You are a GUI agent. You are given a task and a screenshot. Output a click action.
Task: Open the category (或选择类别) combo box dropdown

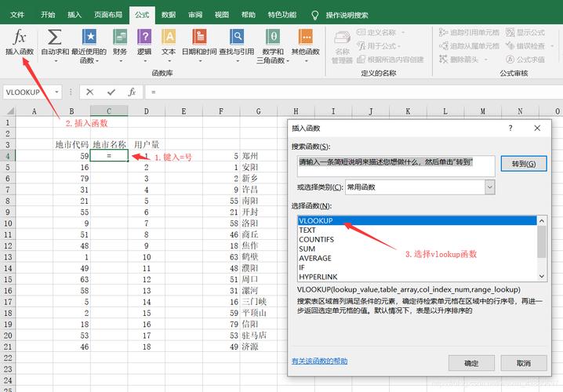(x=490, y=187)
